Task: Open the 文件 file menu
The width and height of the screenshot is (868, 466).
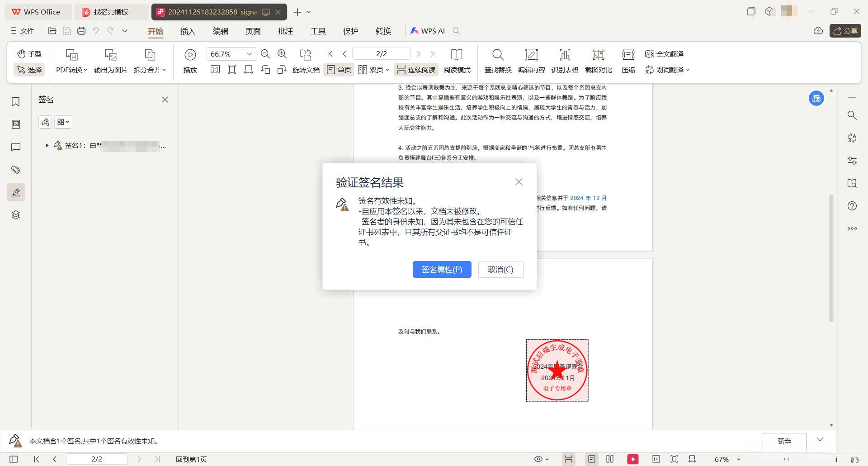Action: [x=23, y=31]
